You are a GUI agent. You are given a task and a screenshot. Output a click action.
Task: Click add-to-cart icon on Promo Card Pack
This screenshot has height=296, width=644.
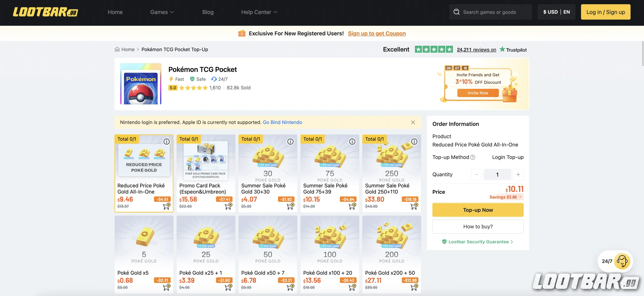coord(228,206)
